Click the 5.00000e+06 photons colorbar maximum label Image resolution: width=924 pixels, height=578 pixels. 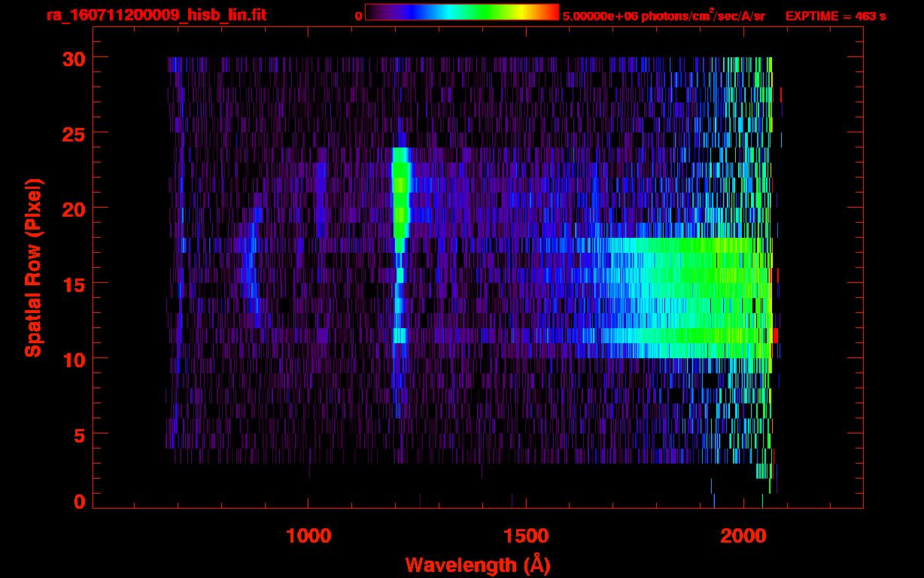(663, 16)
